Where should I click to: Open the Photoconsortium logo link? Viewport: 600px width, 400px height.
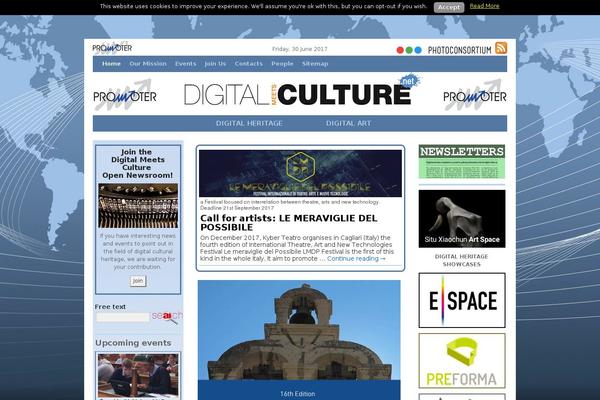(459, 50)
